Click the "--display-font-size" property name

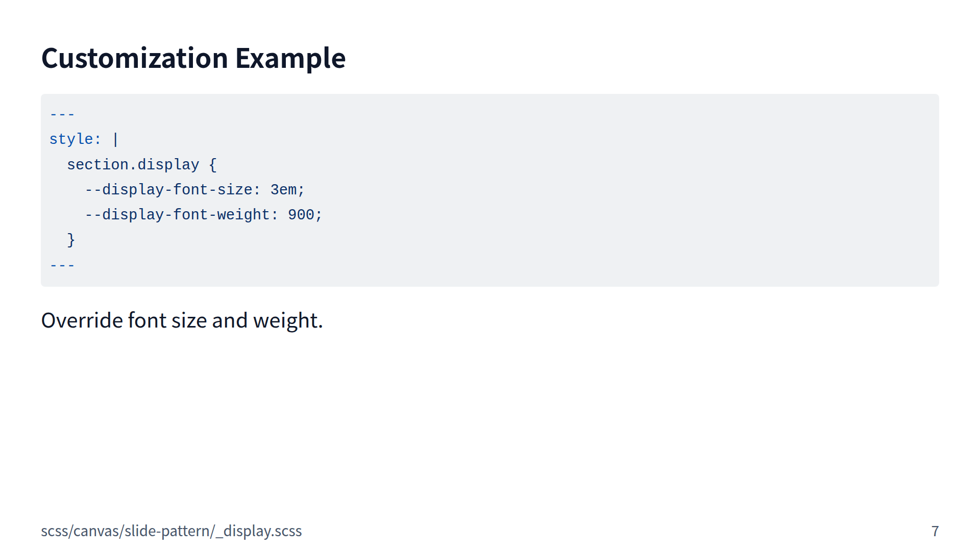pyautogui.click(x=168, y=190)
